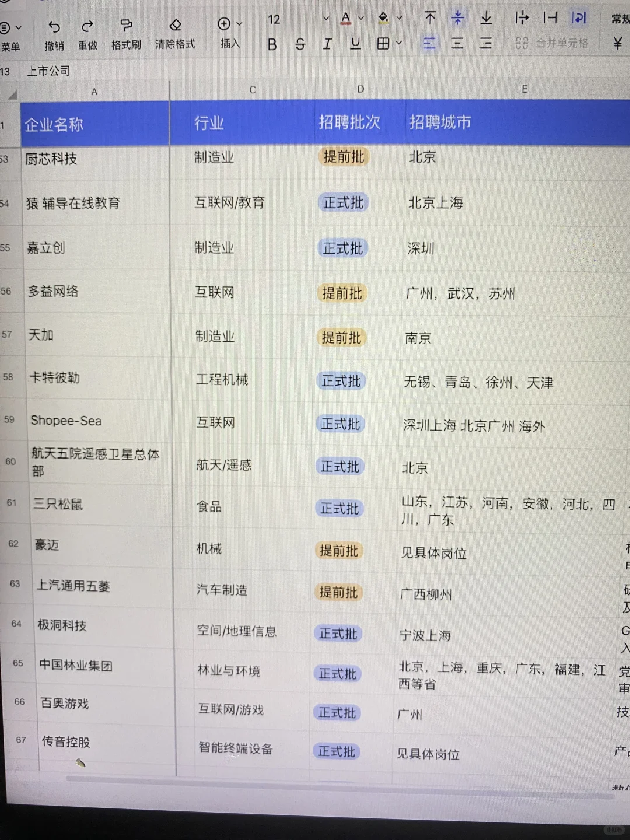The width and height of the screenshot is (630, 840).
Task: Click the 插入 plus icon
Action: tap(223, 23)
